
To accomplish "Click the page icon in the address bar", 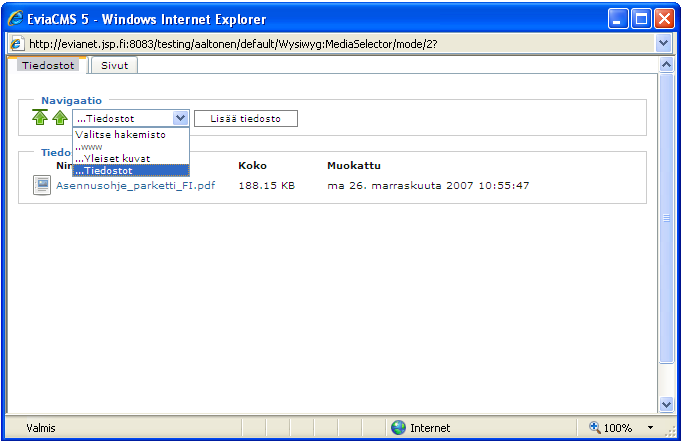I will [16, 44].
